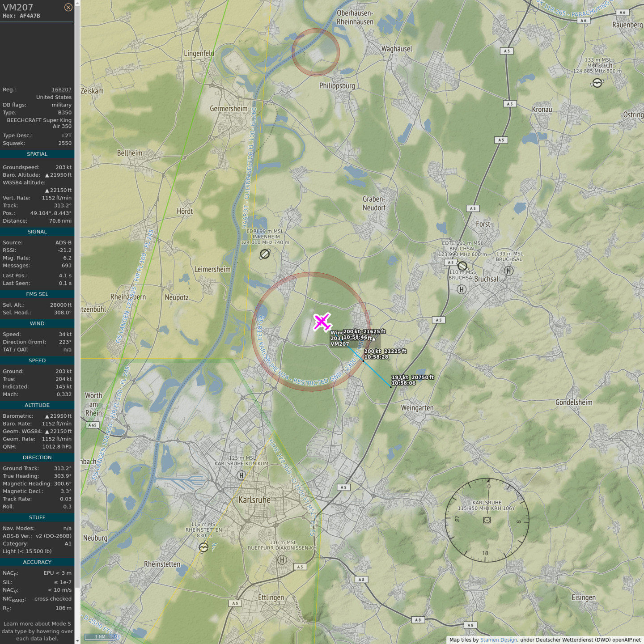This screenshot has width=644, height=644.
Task: Select the Karlsruhe KRH VOR center symbol
Action: pos(487,520)
